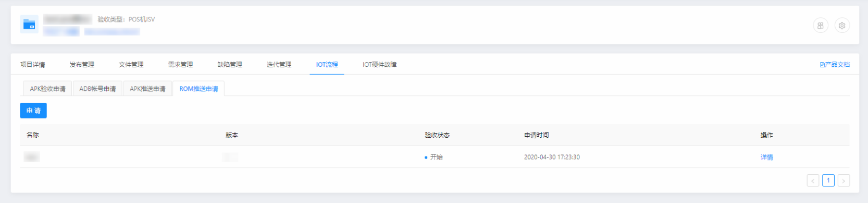
Task: Switch to APK推送申请 sub-tab
Action: point(147,89)
